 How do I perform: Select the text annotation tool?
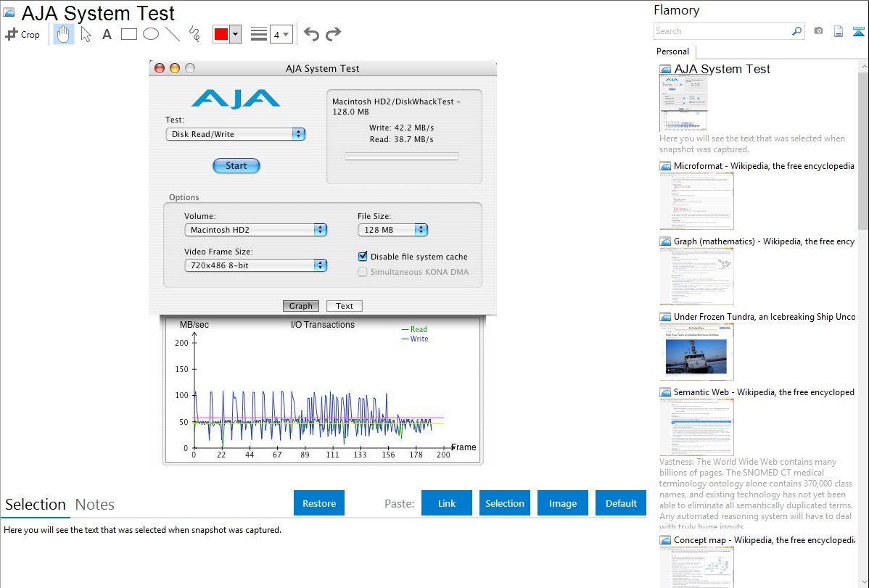click(107, 34)
